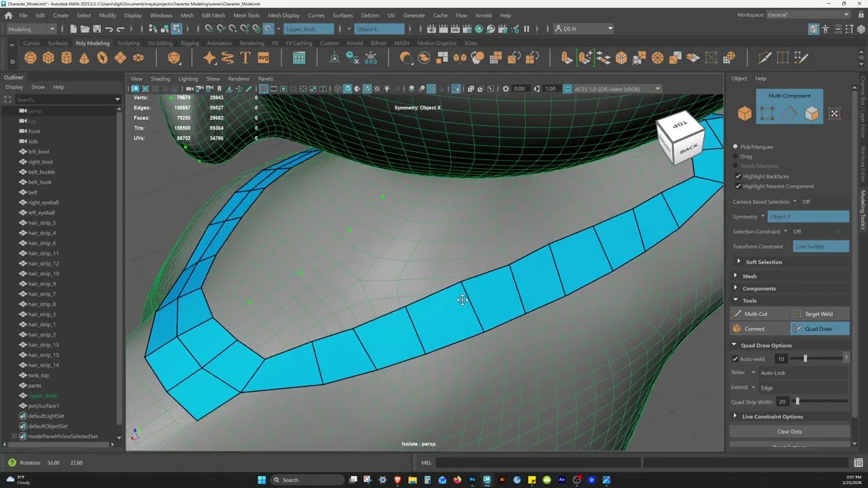Image resolution: width=868 pixels, height=488 pixels.
Task: Click the Clear Dots button
Action: [x=789, y=431]
